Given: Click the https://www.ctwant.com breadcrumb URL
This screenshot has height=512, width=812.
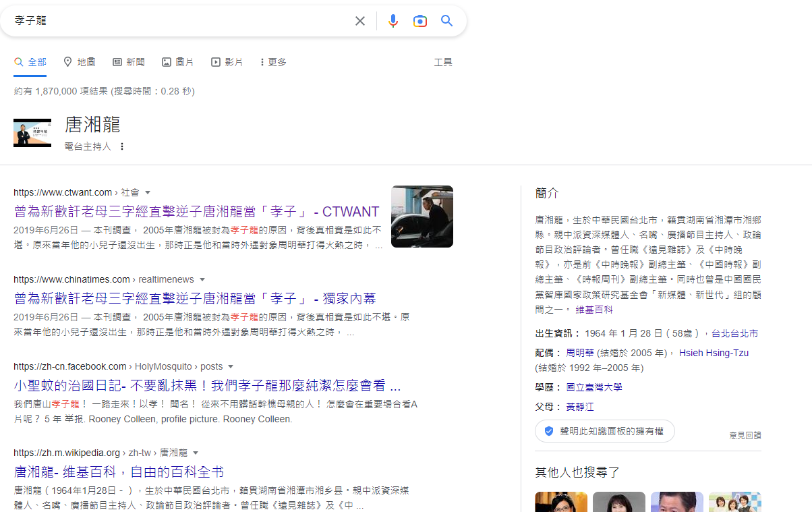Looking at the screenshot, I should tap(63, 193).
